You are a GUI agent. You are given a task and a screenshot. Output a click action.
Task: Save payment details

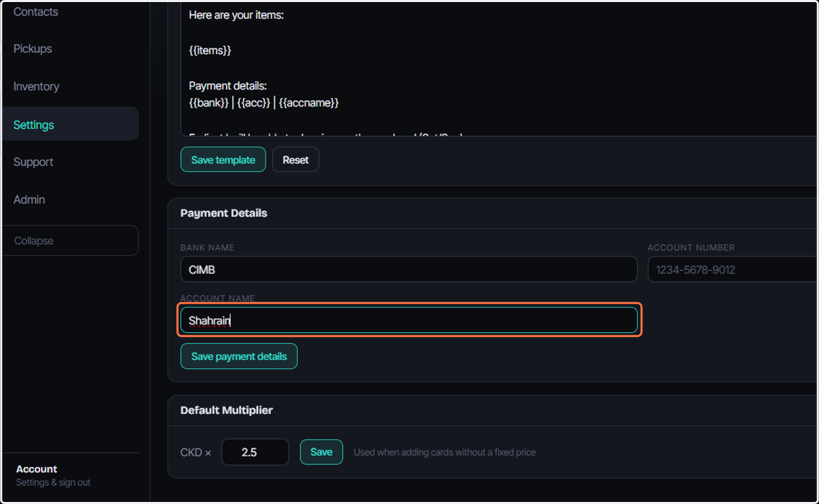[x=239, y=356]
